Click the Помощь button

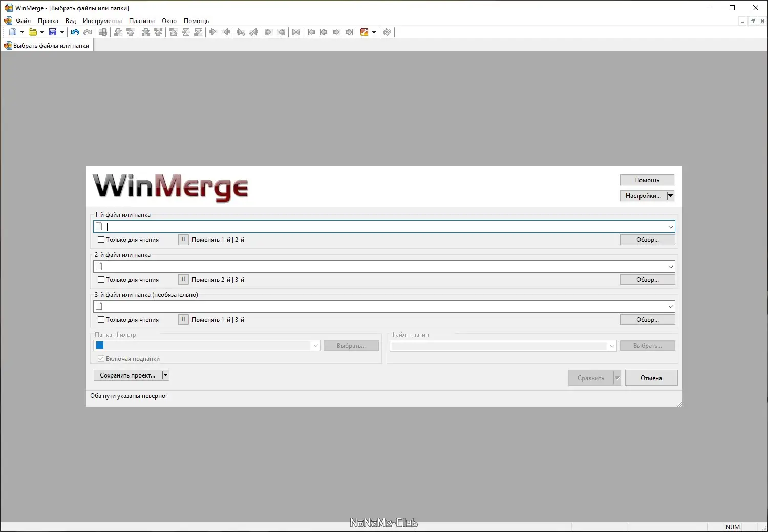pos(647,180)
